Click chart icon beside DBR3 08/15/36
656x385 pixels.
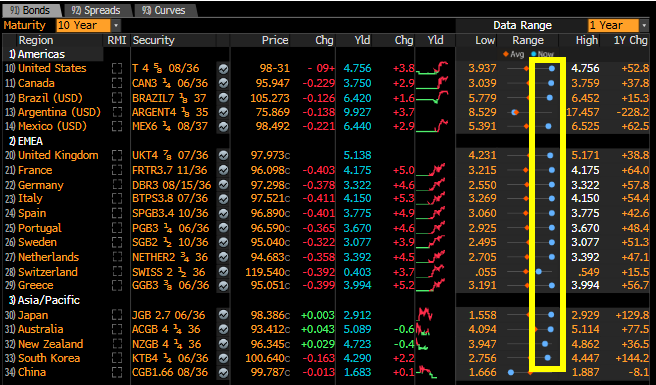(x=223, y=185)
